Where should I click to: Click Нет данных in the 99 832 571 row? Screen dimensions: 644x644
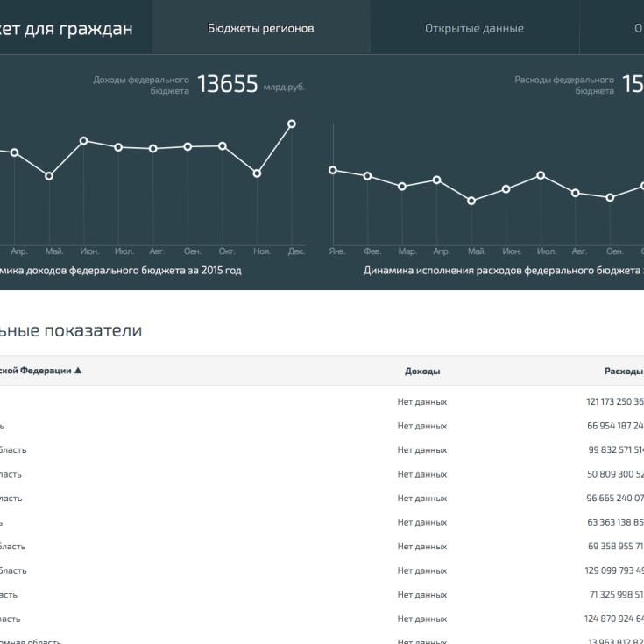422,450
